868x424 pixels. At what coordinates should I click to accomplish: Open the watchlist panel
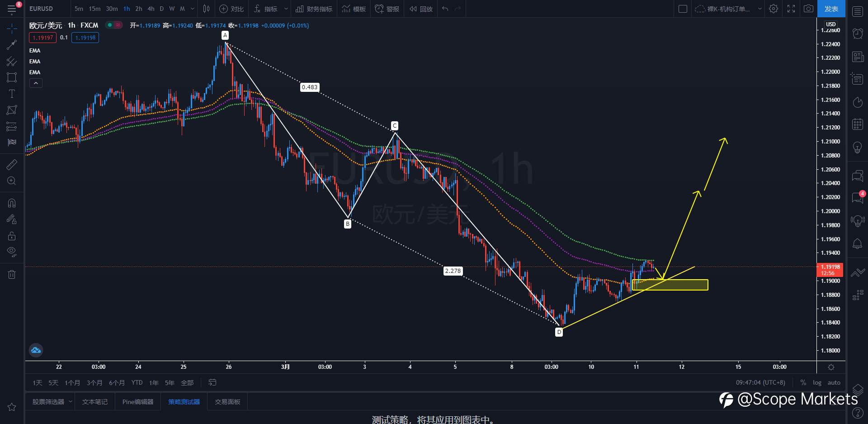pyautogui.click(x=857, y=12)
